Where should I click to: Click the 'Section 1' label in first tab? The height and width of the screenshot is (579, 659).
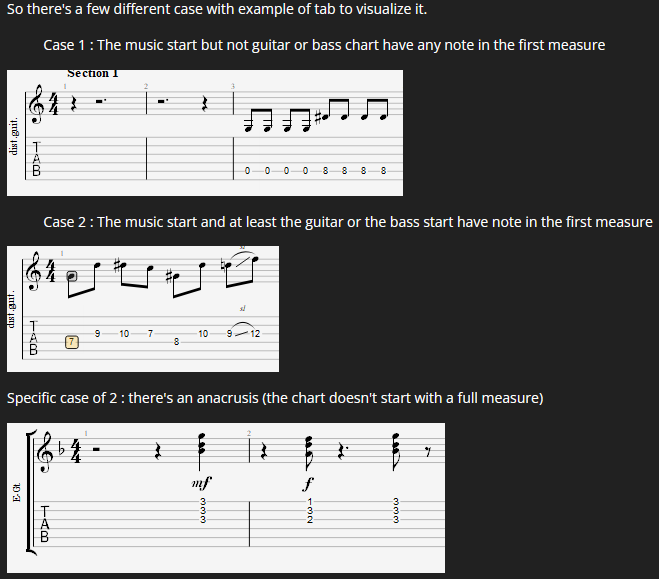[x=92, y=74]
